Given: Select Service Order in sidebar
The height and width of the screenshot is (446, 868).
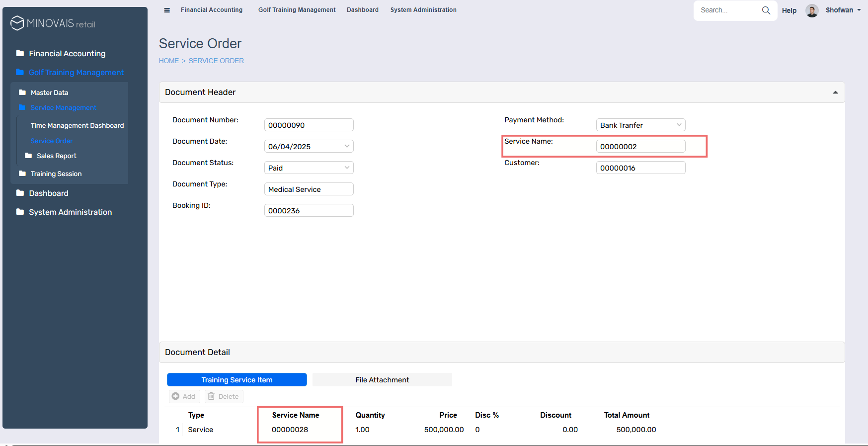Looking at the screenshot, I should (51, 141).
